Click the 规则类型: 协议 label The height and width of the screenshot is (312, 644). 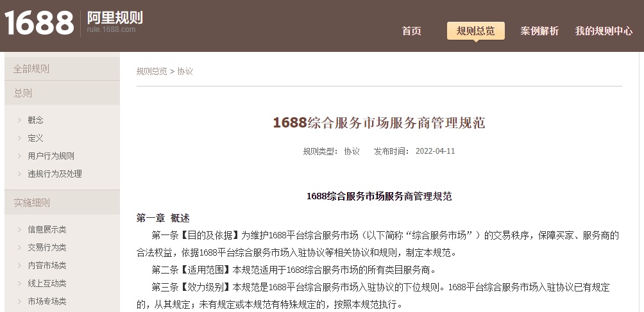[331, 151]
